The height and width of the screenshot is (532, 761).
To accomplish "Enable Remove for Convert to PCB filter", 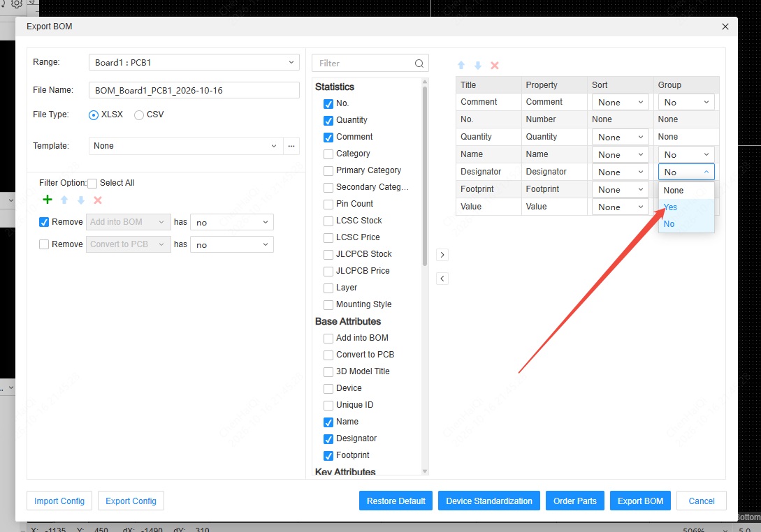I will (44, 244).
